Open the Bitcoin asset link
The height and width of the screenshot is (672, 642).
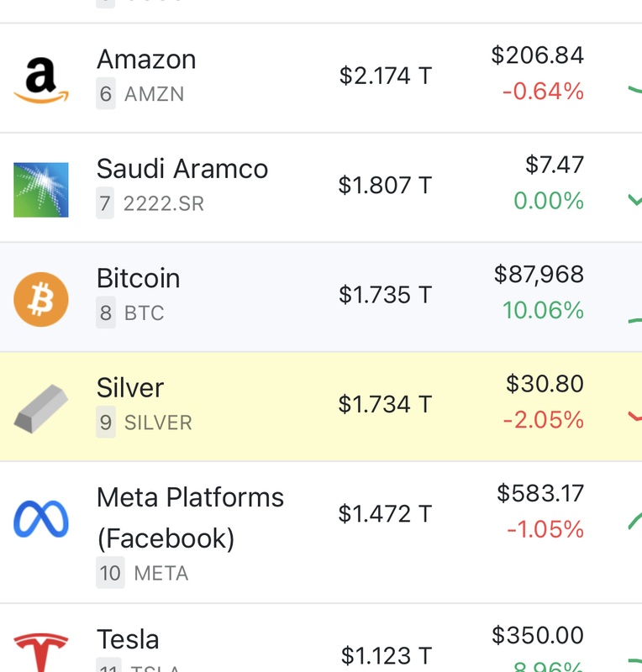coord(138,278)
